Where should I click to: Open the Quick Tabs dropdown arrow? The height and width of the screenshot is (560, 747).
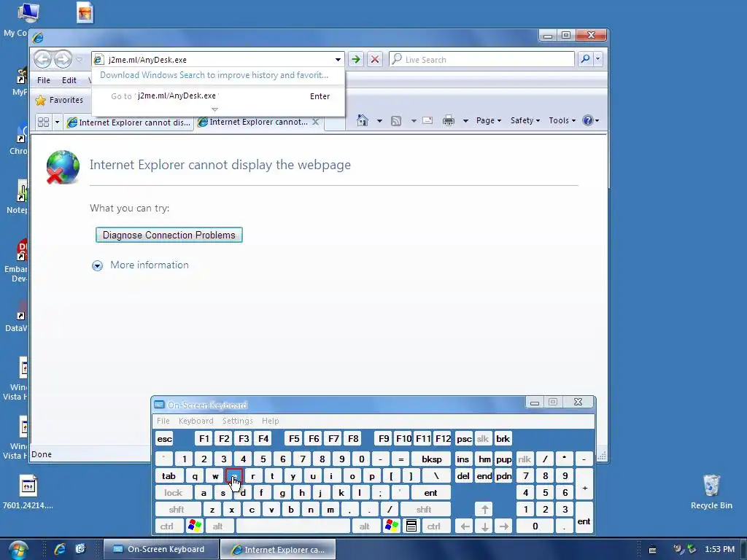tap(57, 122)
